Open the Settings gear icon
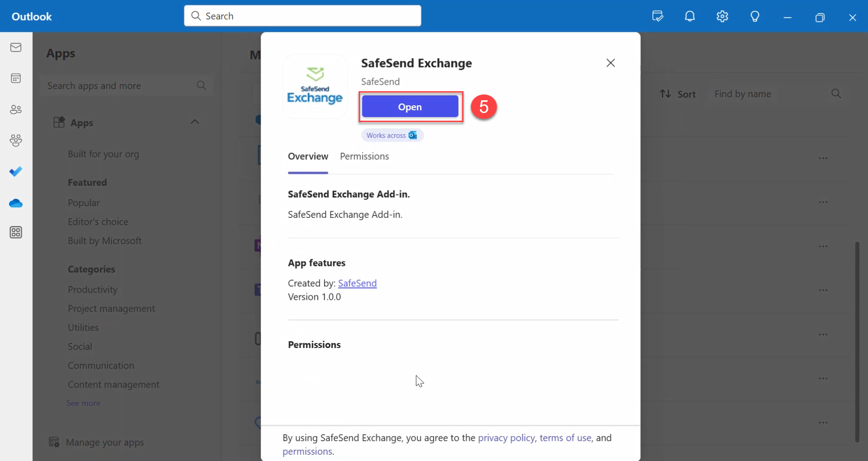 pos(722,16)
